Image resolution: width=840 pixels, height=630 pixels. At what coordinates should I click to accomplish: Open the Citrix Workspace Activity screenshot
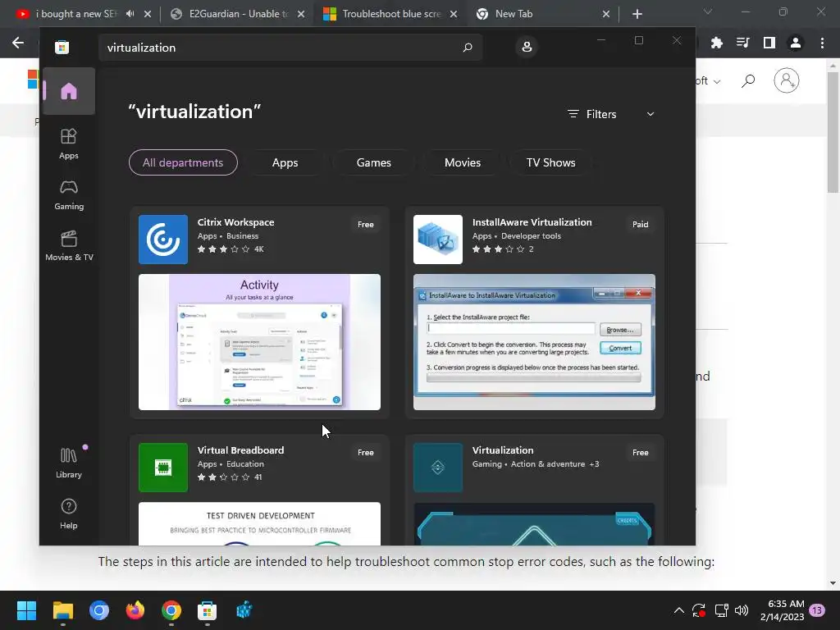click(x=259, y=342)
